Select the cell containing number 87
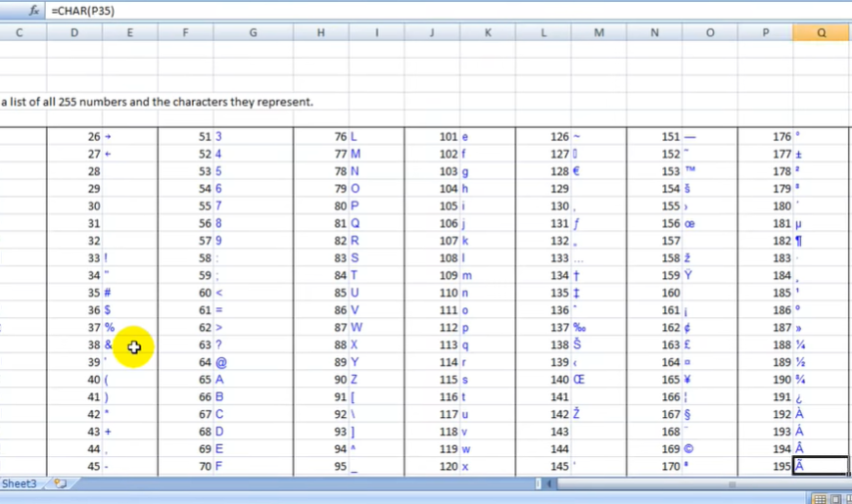Image resolution: width=852 pixels, height=504 pixels. pos(321,328)
